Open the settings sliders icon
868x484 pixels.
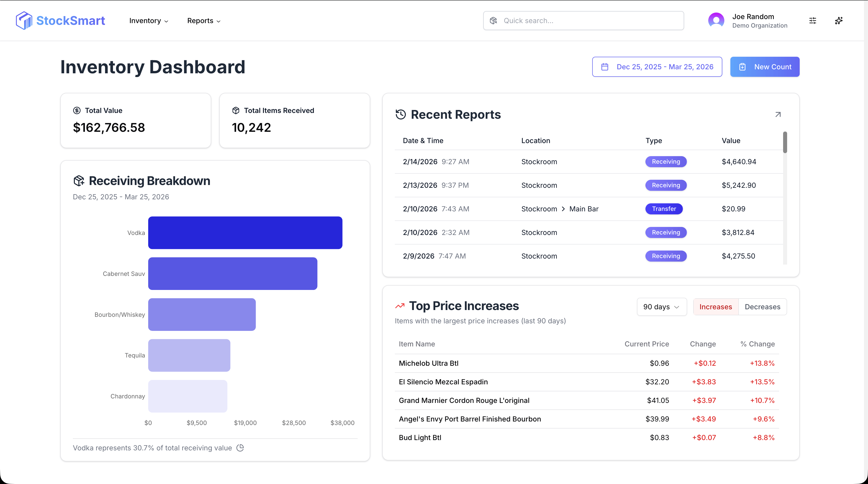812,21
